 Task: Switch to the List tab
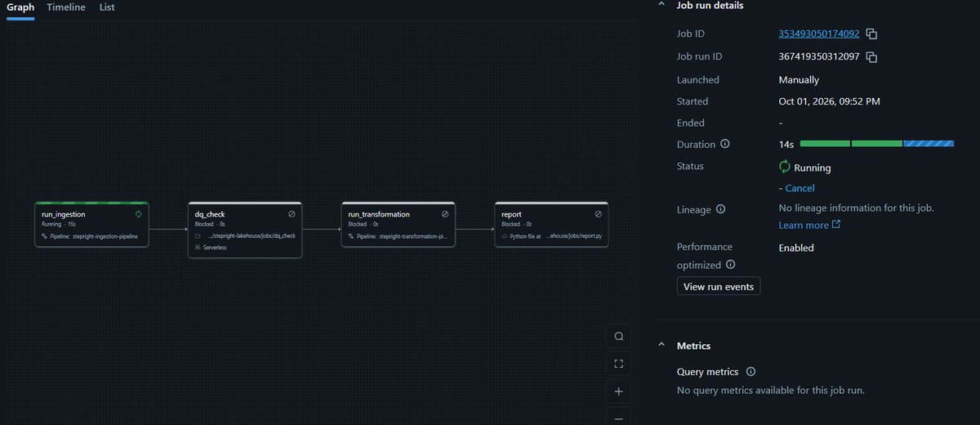coord(107,7)
